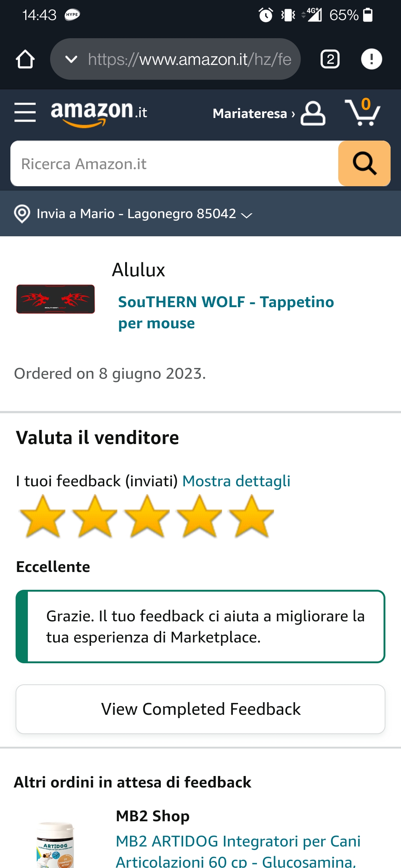Open the browser alert menu icon

(371, 59)
